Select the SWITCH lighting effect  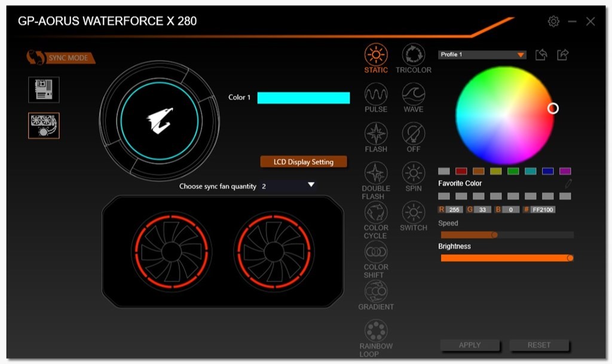click(414, 212)
